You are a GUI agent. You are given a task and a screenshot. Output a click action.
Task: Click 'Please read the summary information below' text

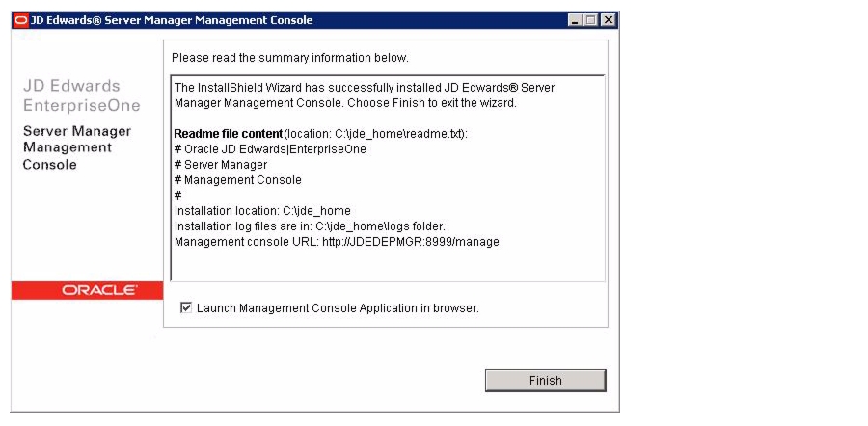(290, 58)
